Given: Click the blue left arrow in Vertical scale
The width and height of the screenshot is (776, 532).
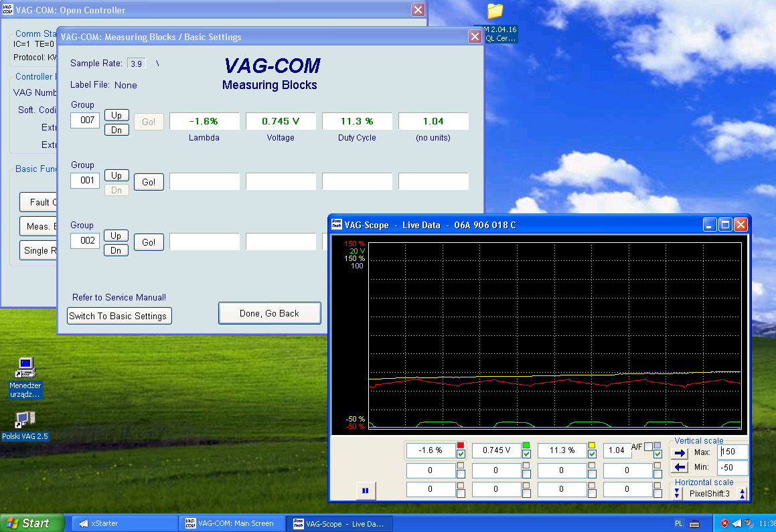Looking at the screenshot, I should [x=680, y=466].
